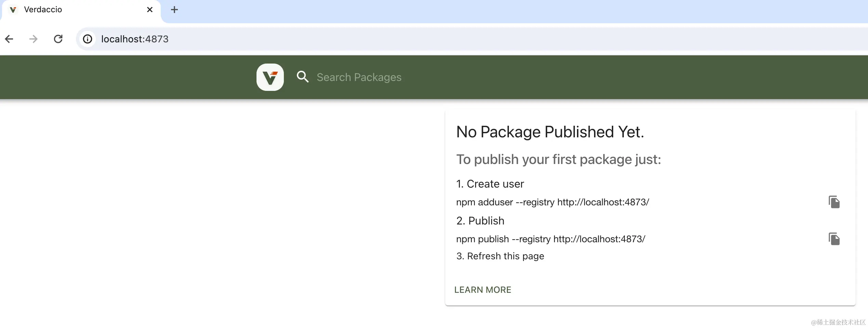This screenshot has width=868, height=328.
Task: Open the LEARN MORE link
Action: pyautogui.click(x=483, y=290)
